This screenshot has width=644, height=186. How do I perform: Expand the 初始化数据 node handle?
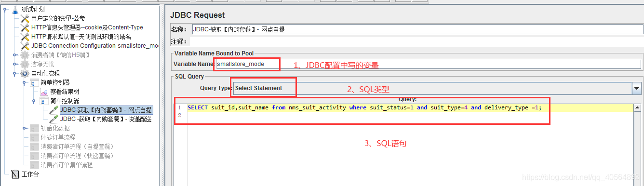pyautogui.click(x=25, y=128)
